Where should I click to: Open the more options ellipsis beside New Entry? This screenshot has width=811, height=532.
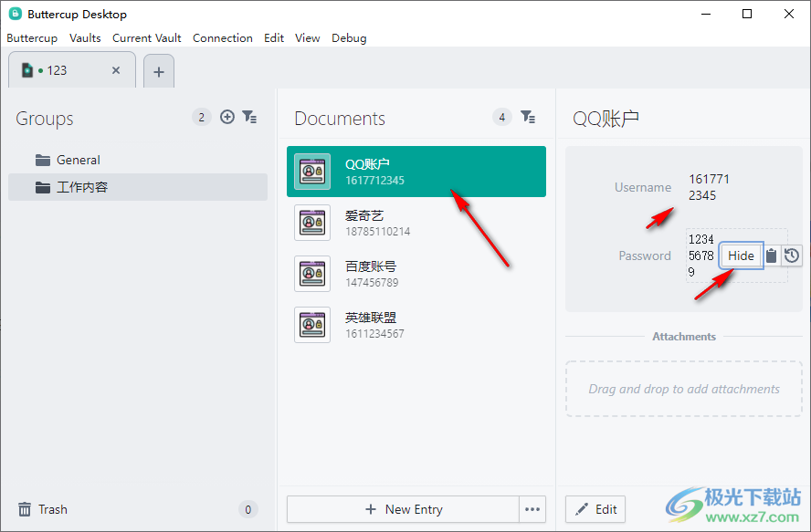click(532, 509)
